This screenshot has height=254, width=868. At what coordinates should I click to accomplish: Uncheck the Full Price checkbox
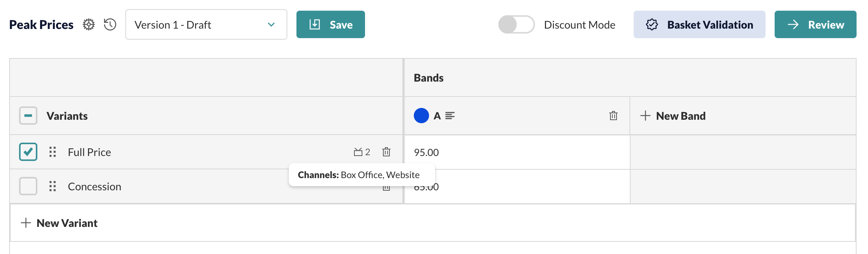click(28, 152)
